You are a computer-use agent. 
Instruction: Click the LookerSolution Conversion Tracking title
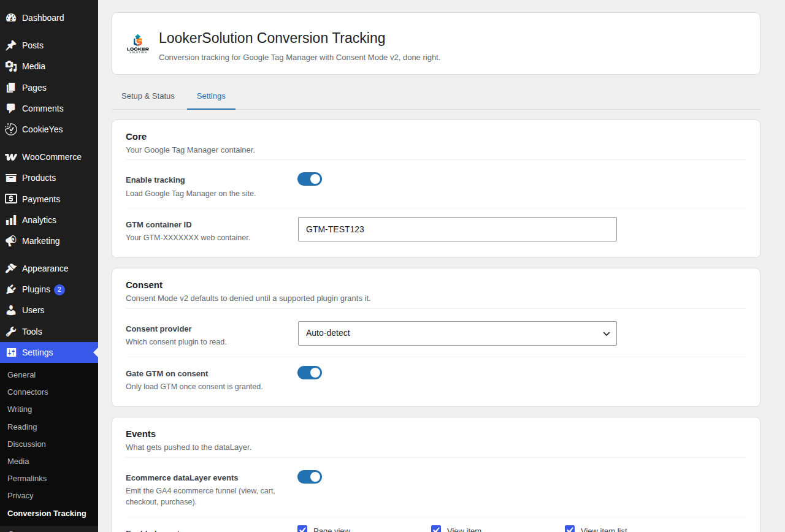[272, 38]
